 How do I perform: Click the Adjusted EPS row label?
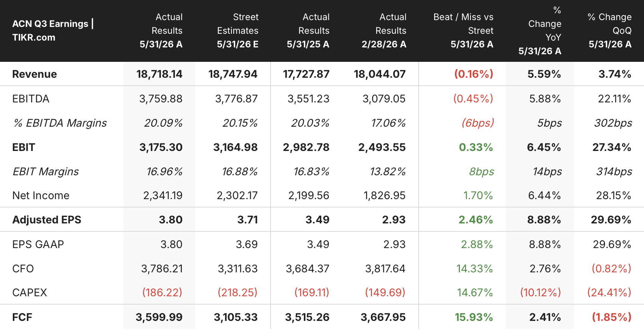[47, 220]
